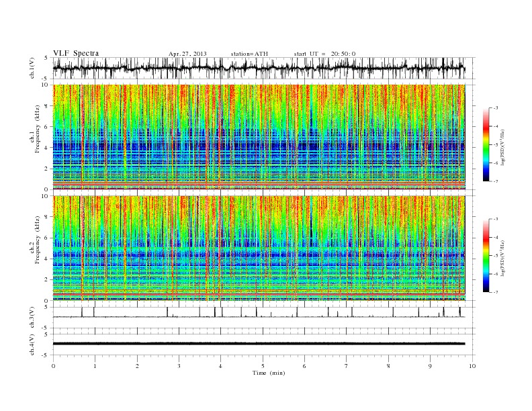Select the "start UT = 20:50:0" text
Image resolution: width=532 pixels, height=411 pixels.
324,54
